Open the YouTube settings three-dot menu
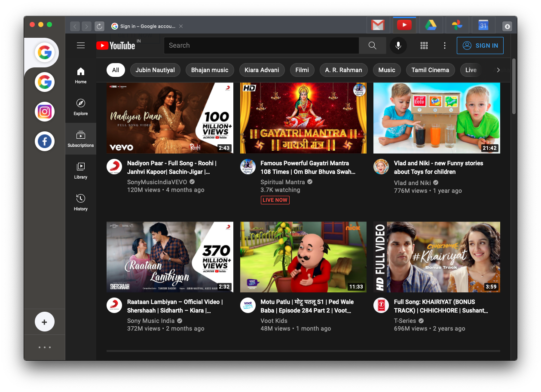Screen dimensions: 541x392 [x=445, y=46]
